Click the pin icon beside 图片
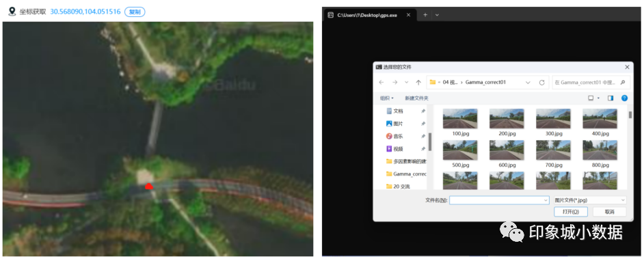The width and height of the screenshot is (644, 261). point(423,124)
